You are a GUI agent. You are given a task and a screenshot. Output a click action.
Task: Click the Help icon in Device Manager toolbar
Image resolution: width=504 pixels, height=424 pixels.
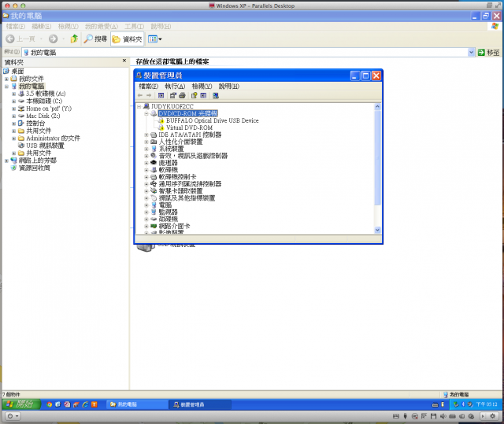coord(194,95)
